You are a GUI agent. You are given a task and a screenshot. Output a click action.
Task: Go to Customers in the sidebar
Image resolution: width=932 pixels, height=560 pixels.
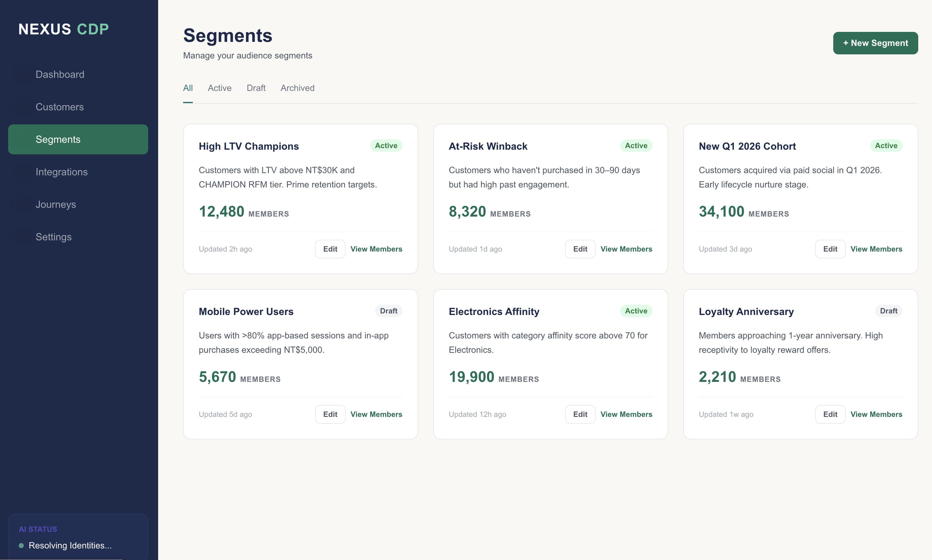[x=60, y=107]
